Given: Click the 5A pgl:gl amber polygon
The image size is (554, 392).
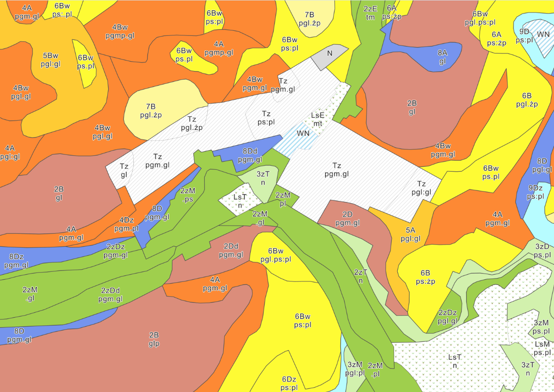Looking at the screenshot, I should click(x=410, y=234).
